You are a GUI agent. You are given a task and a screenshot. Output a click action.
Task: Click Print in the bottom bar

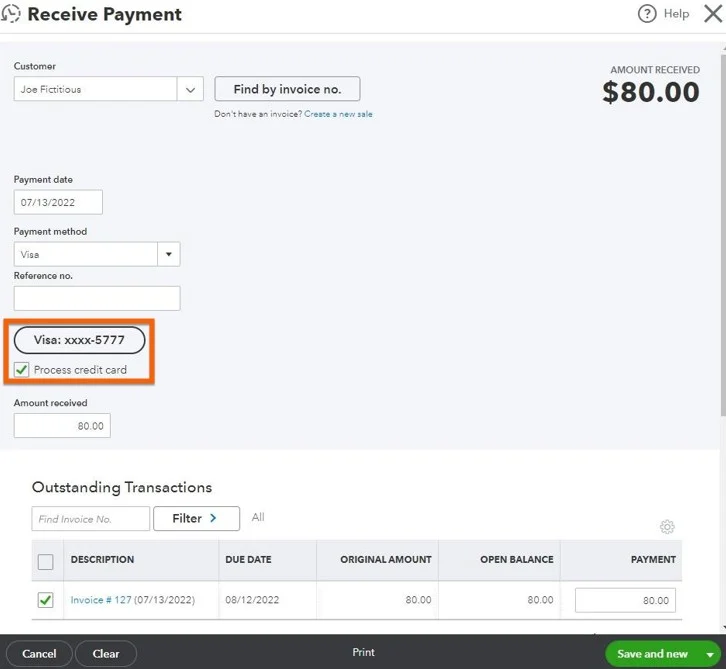363,652
